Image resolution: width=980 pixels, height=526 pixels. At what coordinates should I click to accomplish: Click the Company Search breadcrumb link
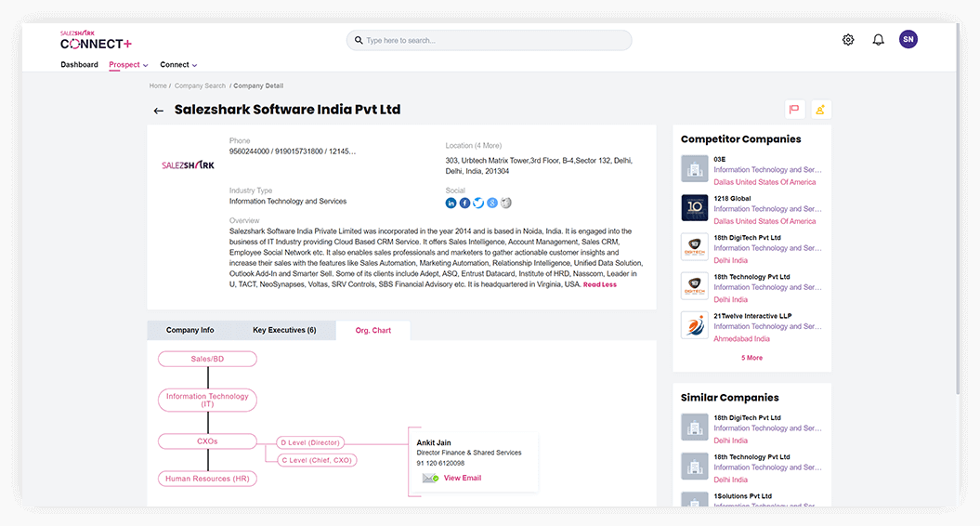tap(200, 85)
